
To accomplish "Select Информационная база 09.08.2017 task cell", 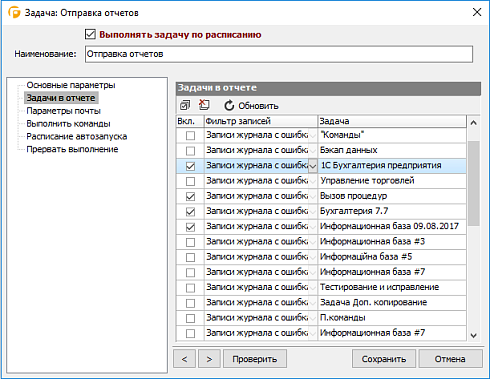I will (392, 227).
